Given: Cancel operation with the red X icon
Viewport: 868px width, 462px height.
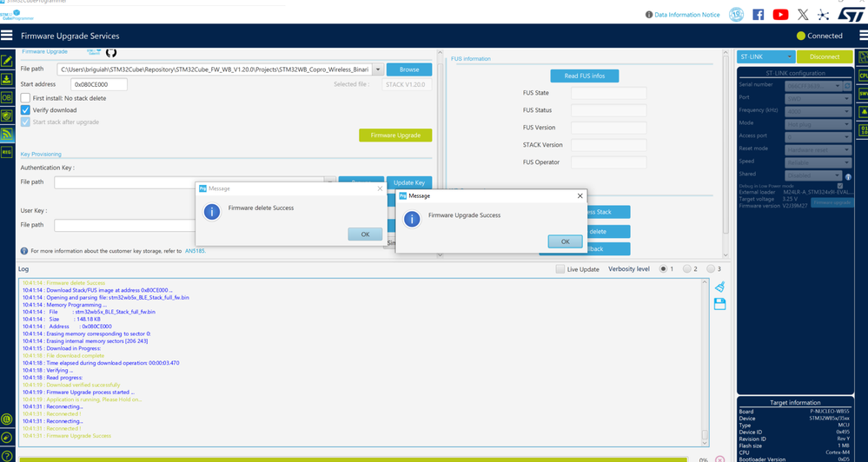Looking at the screenshot, I should click(719, 459).
